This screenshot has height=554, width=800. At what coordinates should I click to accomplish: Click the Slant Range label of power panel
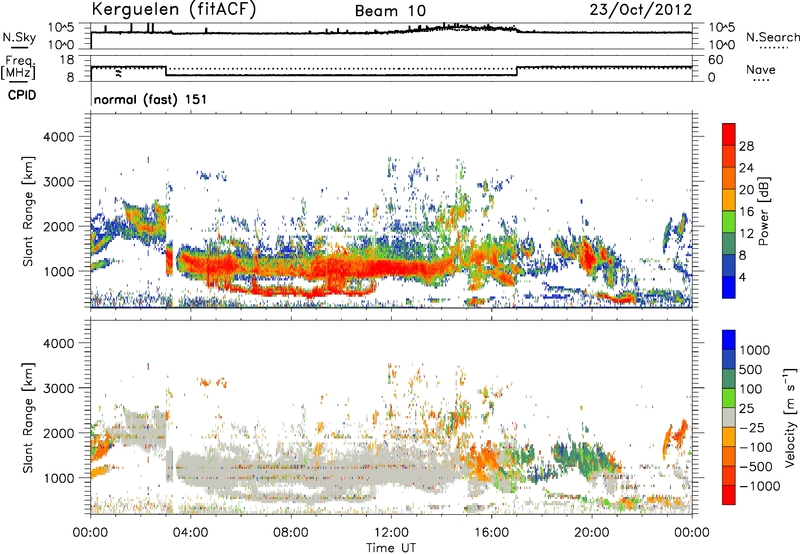tap(29, 211)
